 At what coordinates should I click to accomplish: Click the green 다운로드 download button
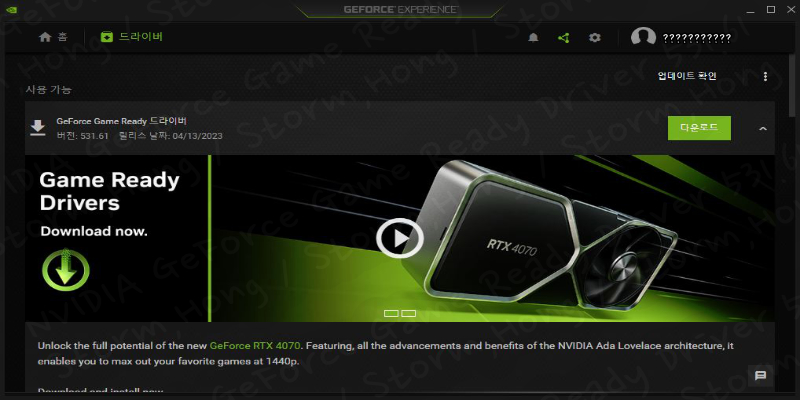tap(699, 128)
